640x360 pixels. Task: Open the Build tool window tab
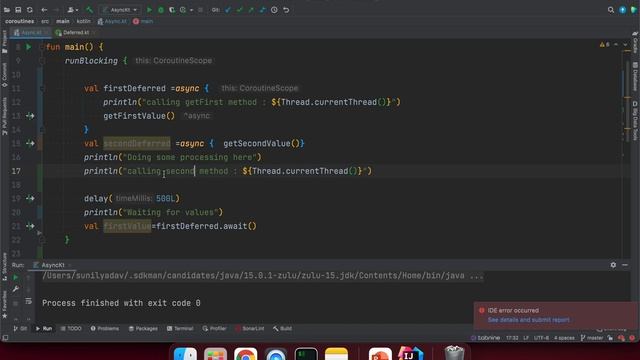(282, 329)
